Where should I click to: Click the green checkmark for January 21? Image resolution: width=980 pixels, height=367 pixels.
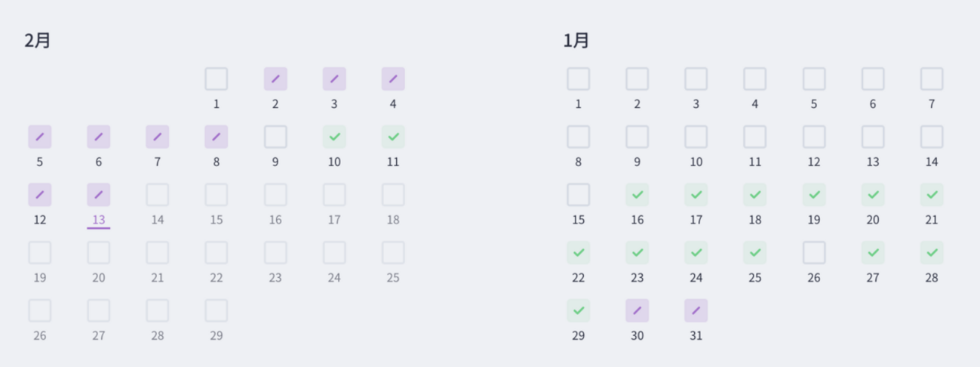tap(932, 195)
